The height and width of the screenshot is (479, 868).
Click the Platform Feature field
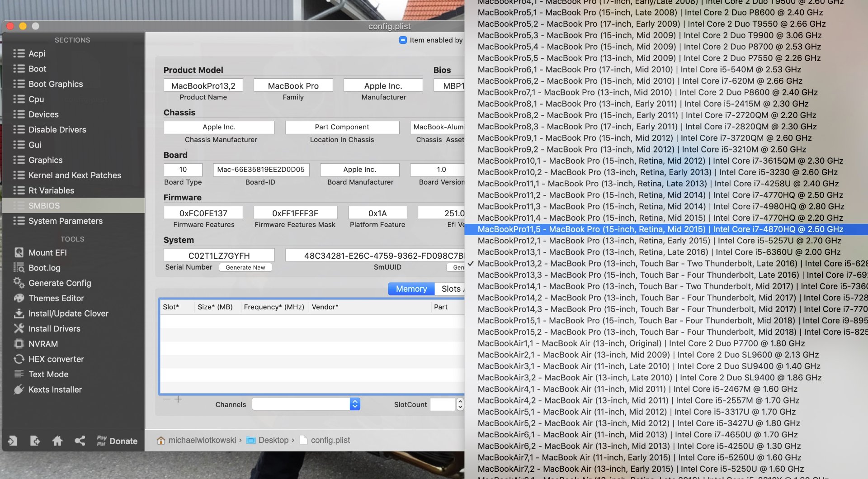(377, 213)
